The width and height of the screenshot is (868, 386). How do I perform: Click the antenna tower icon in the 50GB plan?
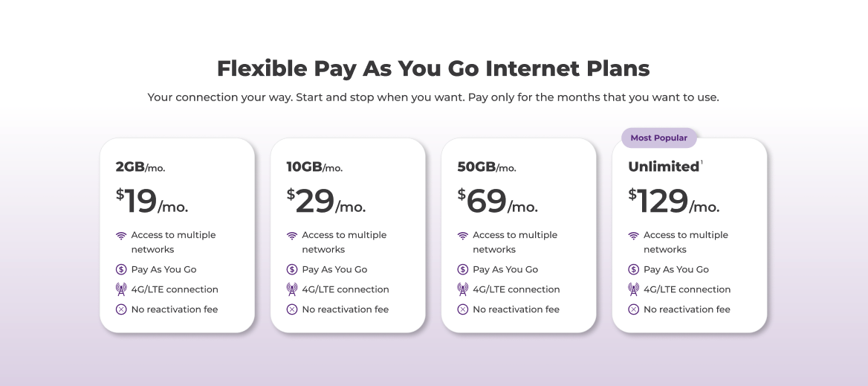(x=463, y=289)
